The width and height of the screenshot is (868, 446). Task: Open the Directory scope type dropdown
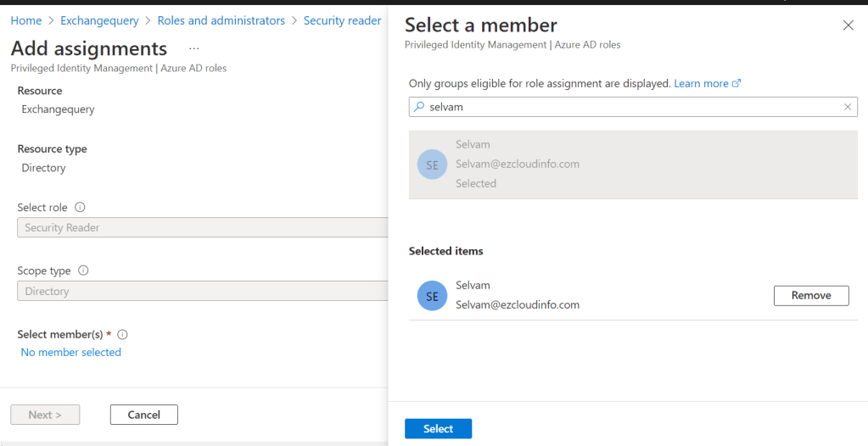(202, 291)
